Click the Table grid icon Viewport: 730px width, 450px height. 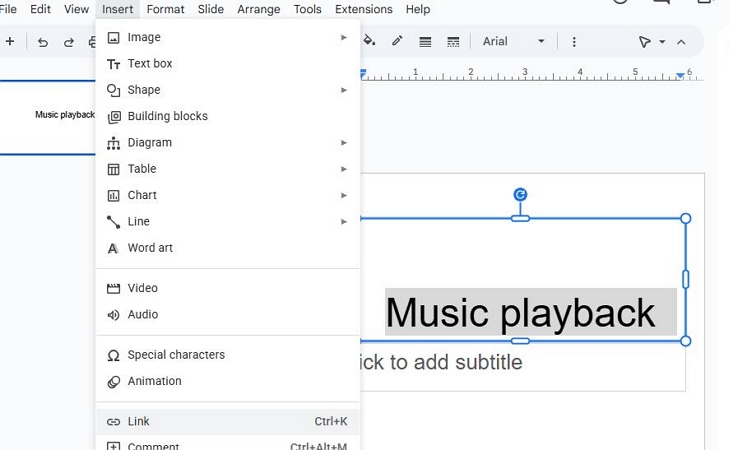point(114,169)
